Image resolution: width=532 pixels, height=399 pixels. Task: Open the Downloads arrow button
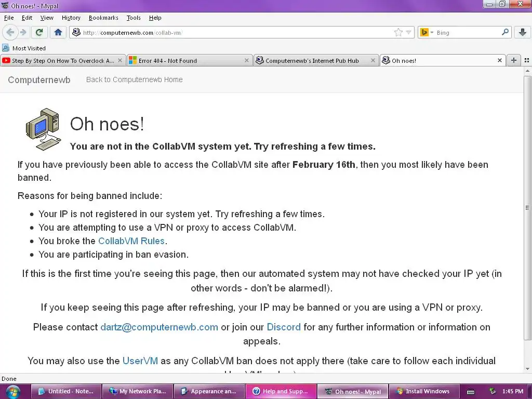523,32
